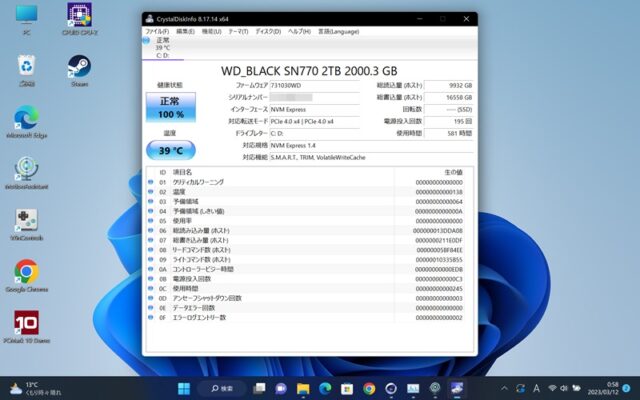Screen dimensions: 640x400
Task: Open the PCMark 10 Demo desktop icon
Action: [26, 328]
